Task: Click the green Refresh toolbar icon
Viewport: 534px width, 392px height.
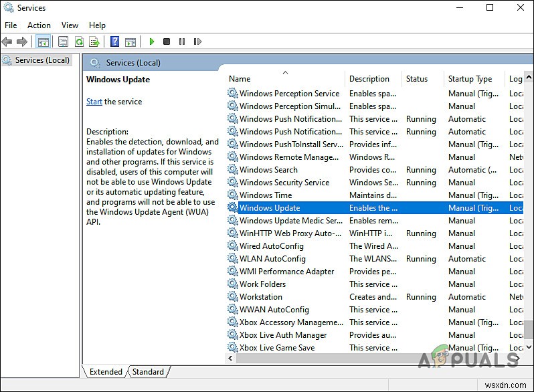Action: [x=79, y=41]
